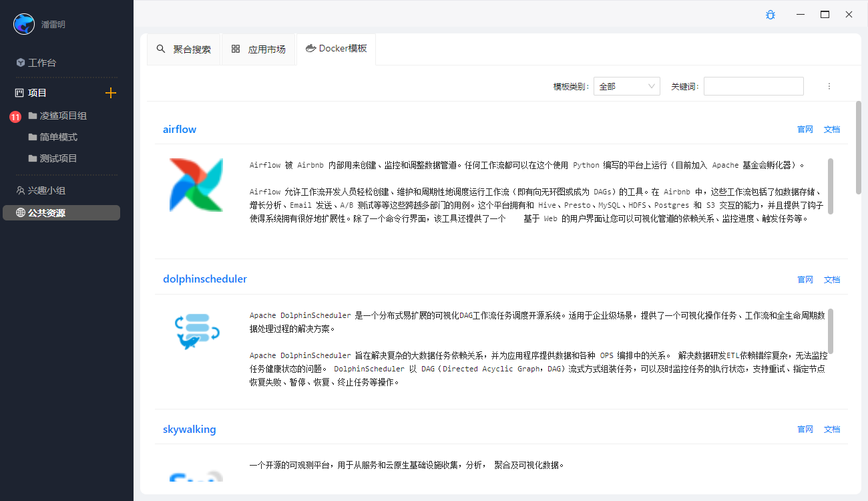Image resolution: width=868 pixels, height=501 pixels.
Task: Click the bug report icon in title bar
Action: (771, 15)
